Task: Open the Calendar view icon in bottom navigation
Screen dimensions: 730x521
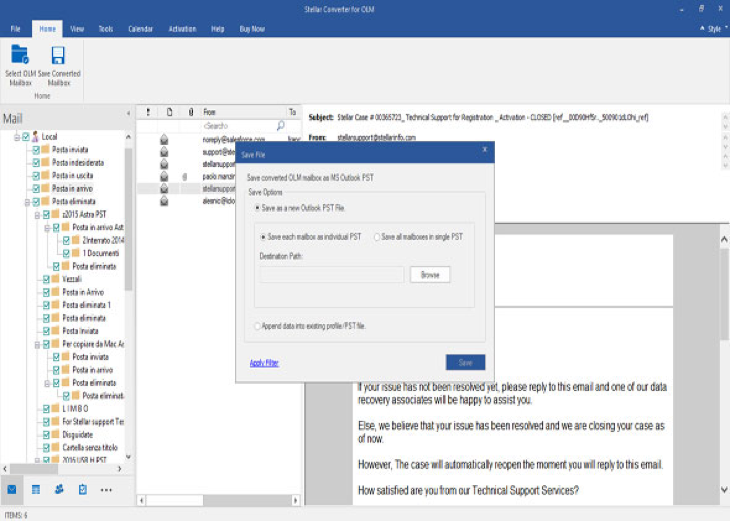Action: [36, 489]
